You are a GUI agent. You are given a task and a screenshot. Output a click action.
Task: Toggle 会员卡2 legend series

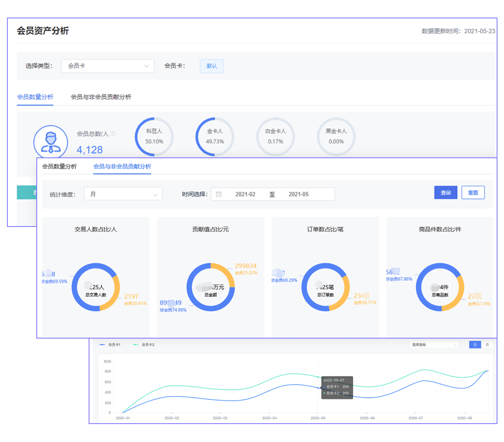tap(144, 345)
